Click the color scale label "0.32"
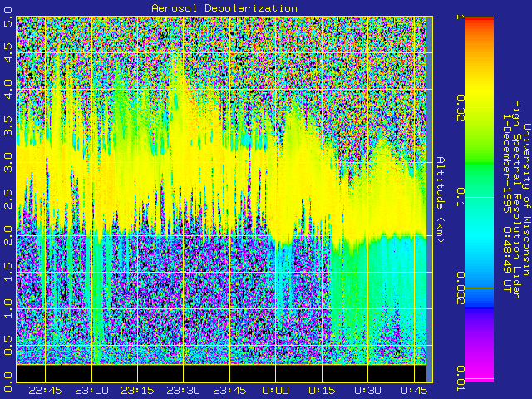 [460, 108]
